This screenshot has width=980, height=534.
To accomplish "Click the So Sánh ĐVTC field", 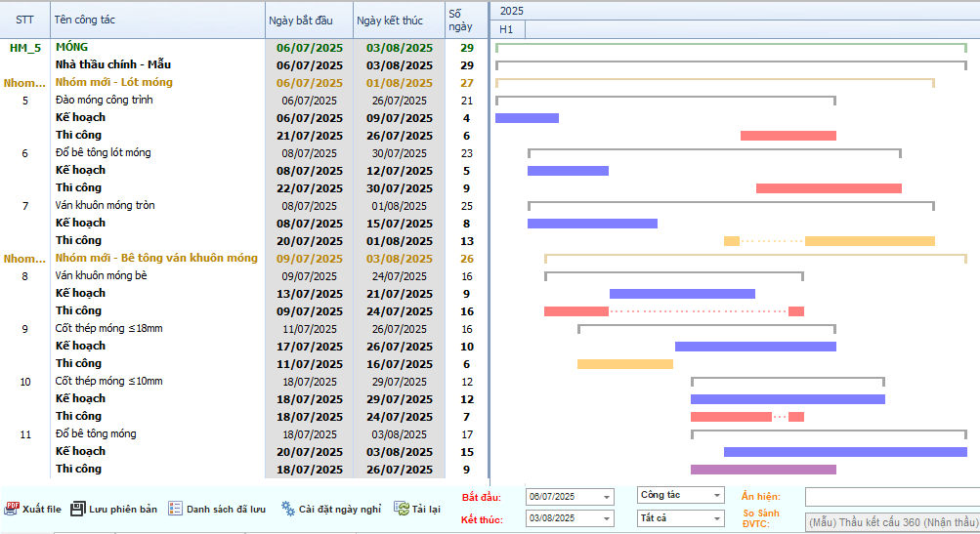I will [891, 521].
